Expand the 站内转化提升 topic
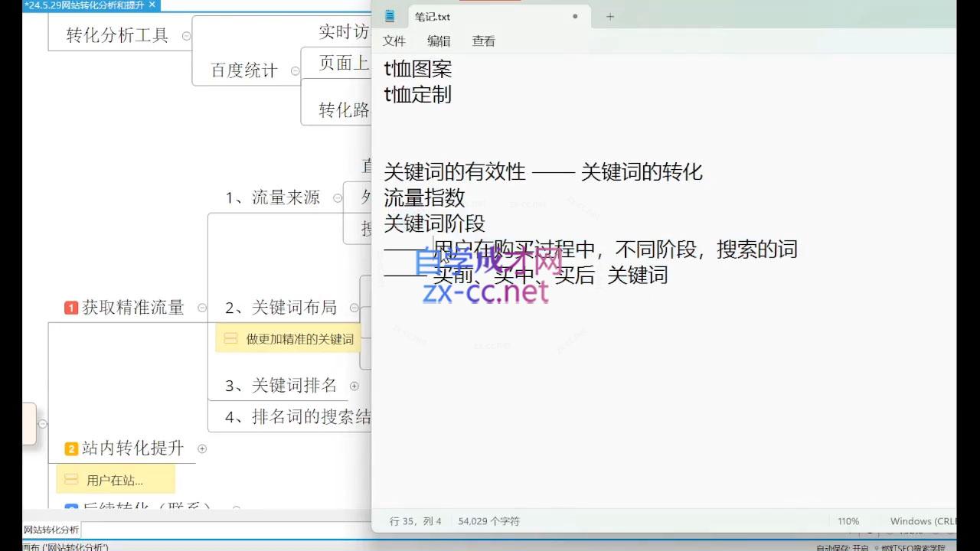 point(202,448)
